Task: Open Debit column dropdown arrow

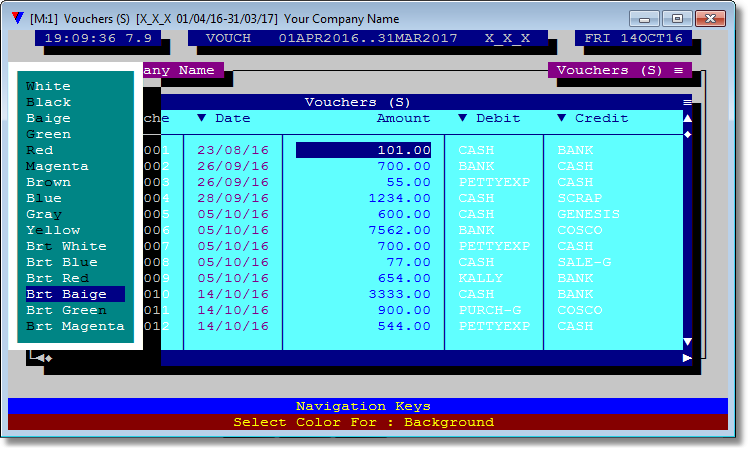Action: [462, 118]
